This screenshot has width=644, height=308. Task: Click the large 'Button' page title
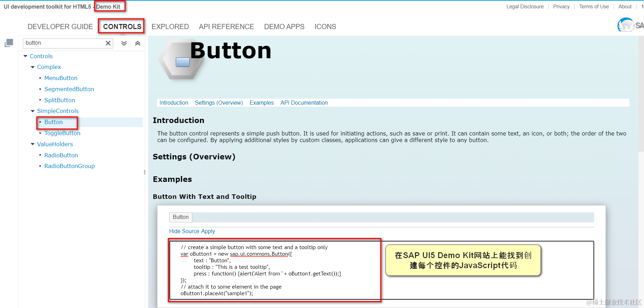coord(231,51)
